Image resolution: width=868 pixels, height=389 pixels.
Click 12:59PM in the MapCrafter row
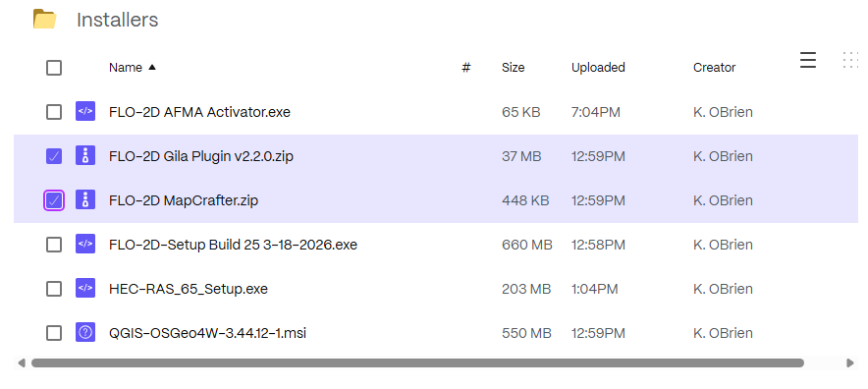[598, 200]
